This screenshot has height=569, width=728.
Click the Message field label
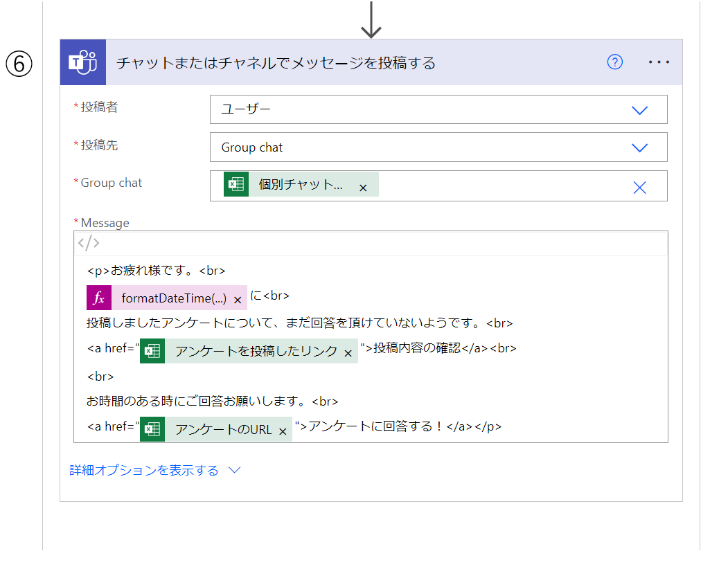pos(105,223)
